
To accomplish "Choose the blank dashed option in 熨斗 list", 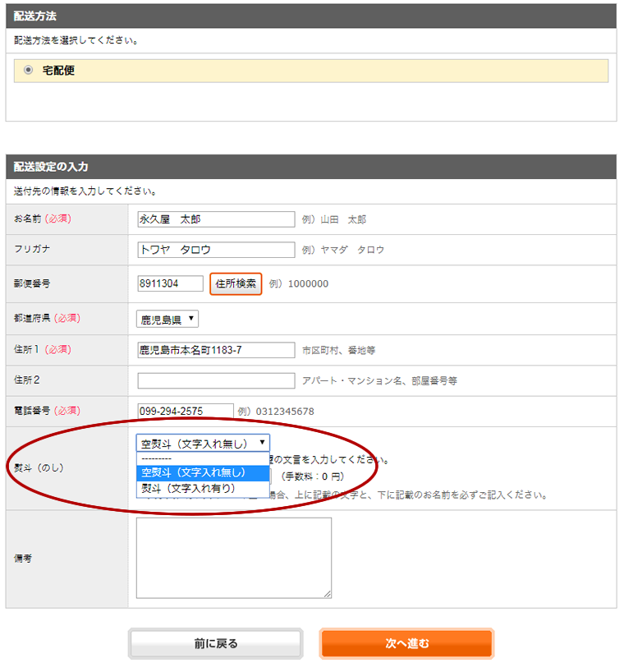I will tap(201, 458).
